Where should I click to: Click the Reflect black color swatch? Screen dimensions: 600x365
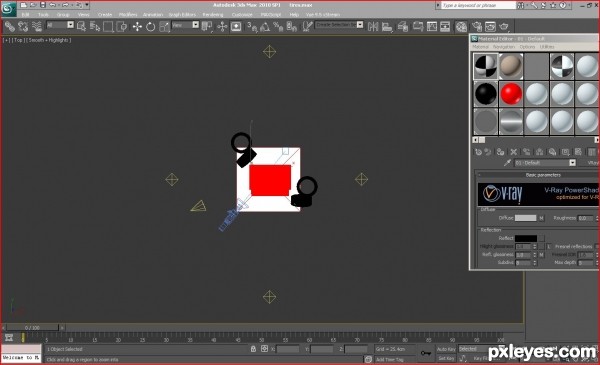click(525, 238)
